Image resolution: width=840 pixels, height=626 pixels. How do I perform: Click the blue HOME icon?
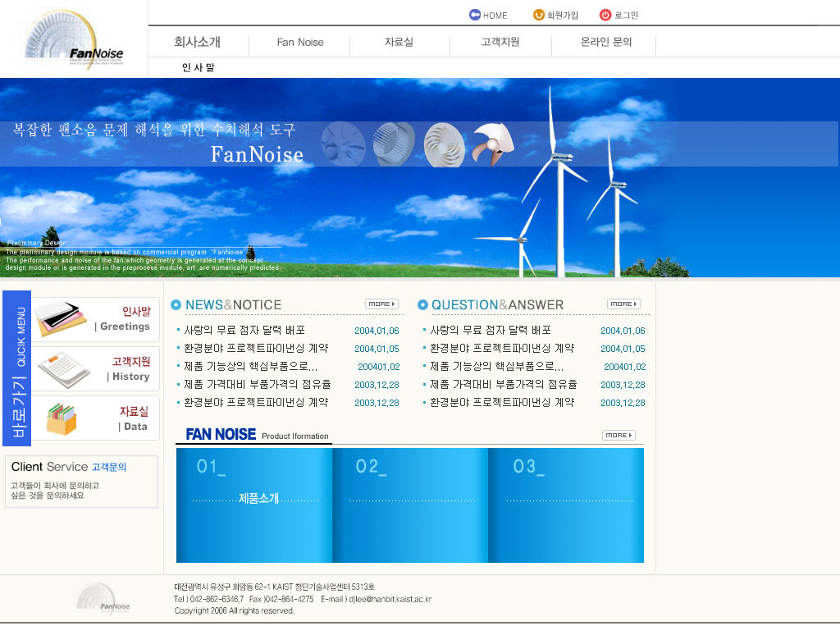(475, 15)
